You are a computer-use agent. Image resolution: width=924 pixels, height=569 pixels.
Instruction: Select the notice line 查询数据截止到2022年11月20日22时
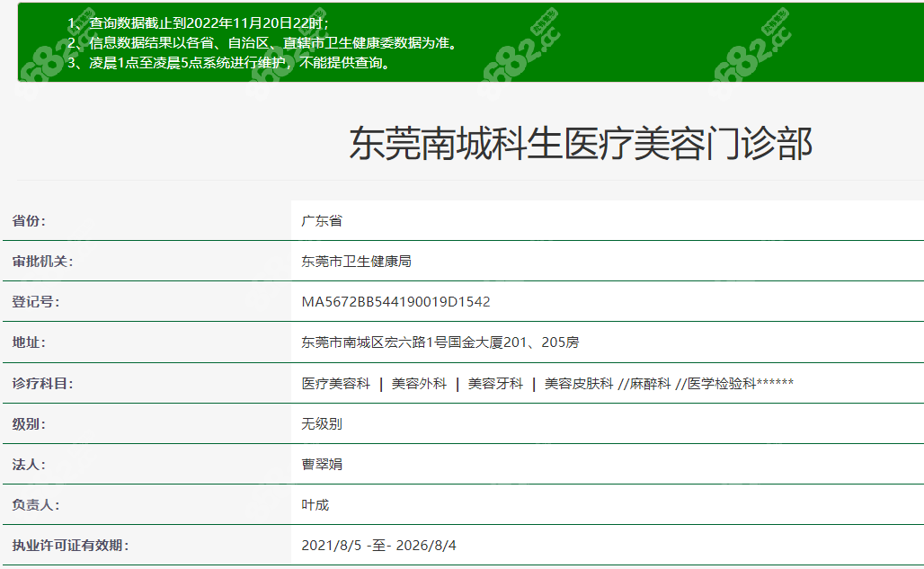pyautogui.click(x=198, y=23)
